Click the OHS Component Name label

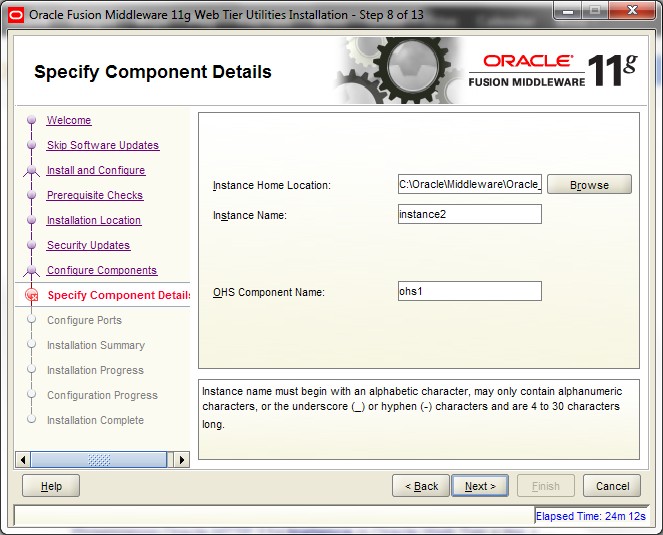269,292
